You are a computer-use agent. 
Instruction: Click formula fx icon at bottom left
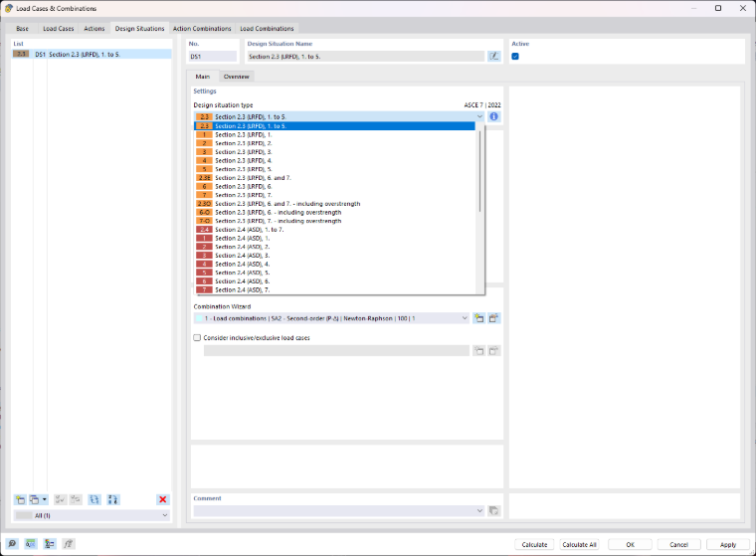pyautogui.click(x=68, y=544)
